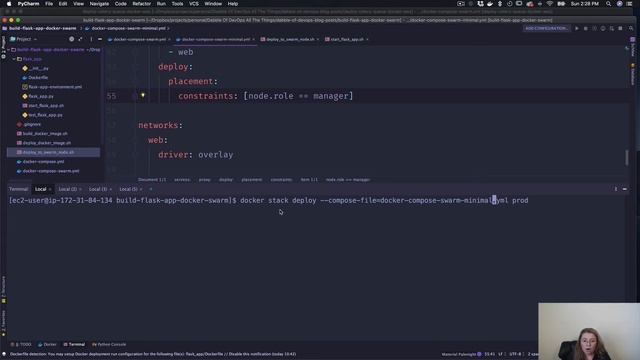Viewport: 640px width, 360px height.
Task: Click the macOS notification center icon
Action: coord(629,4)
